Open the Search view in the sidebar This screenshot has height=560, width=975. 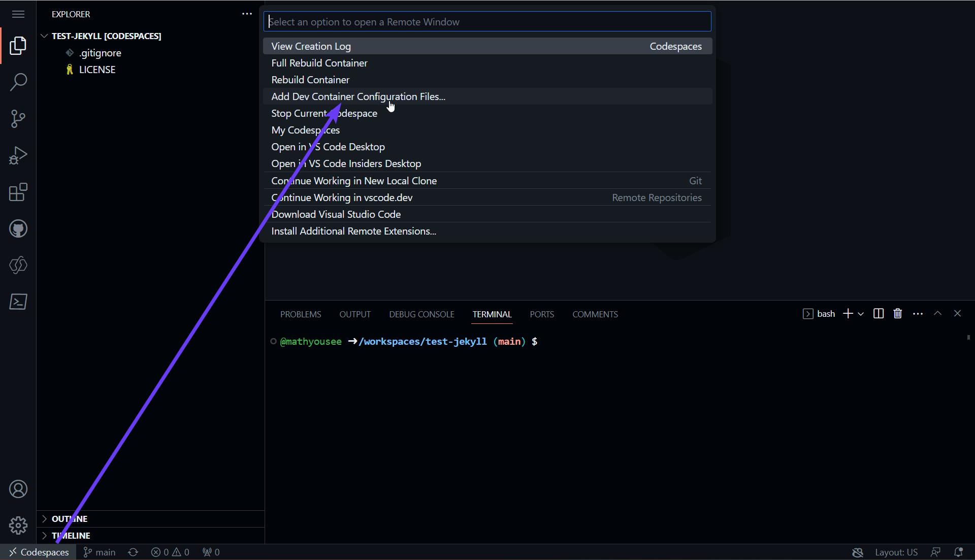coord(18,82)
